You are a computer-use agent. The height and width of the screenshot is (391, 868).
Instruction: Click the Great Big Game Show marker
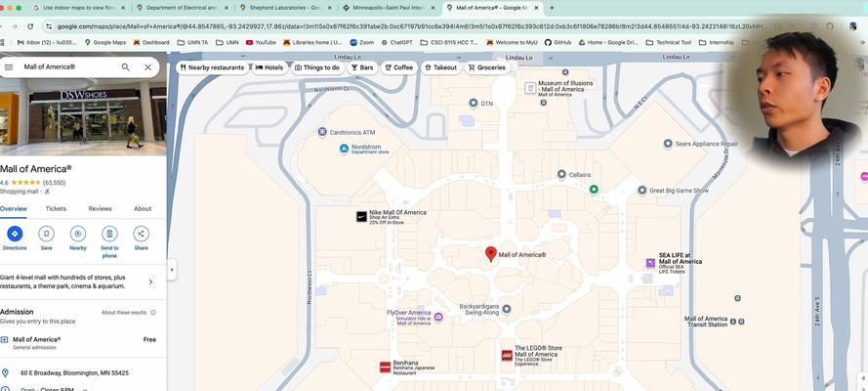641,191
